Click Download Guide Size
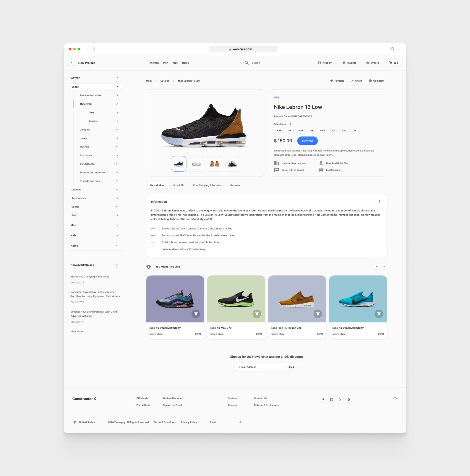This screenshot has height=476, width=470. pyautogui.click(x=334, y=163)
